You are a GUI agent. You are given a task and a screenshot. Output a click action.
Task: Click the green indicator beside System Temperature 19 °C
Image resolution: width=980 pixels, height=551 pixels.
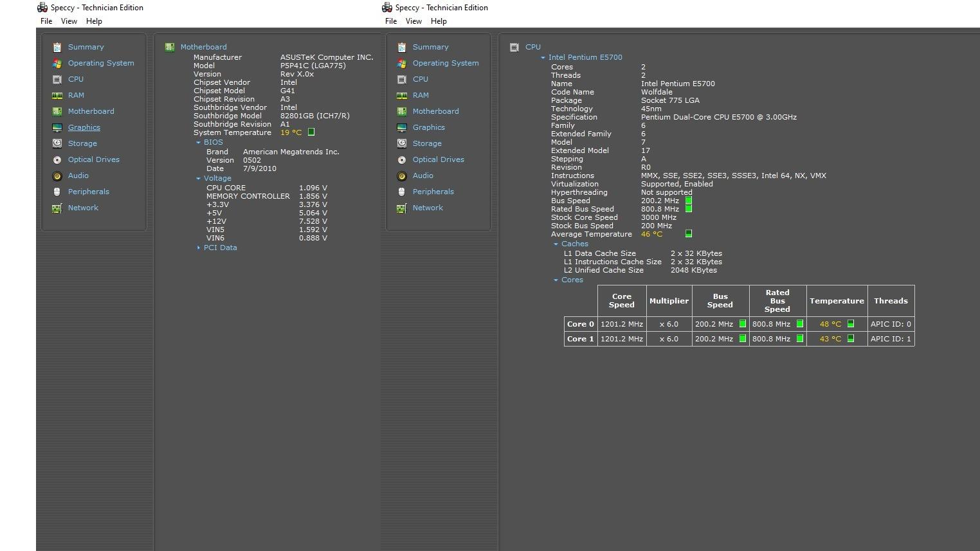(x=311, y=132)
